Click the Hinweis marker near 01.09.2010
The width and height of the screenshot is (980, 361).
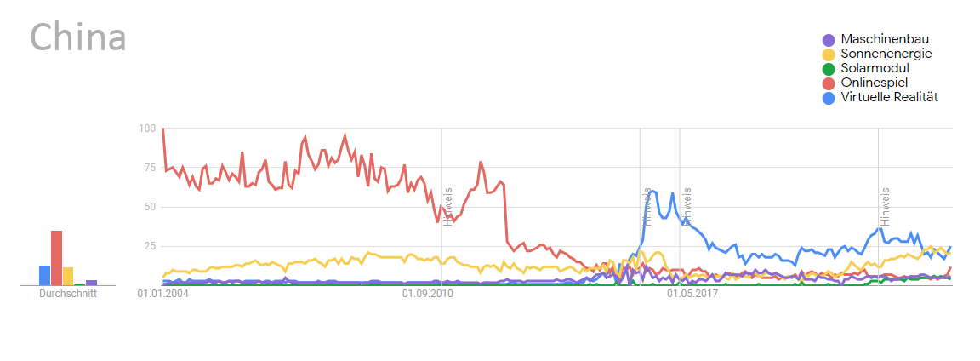click(x=447, y=206)
